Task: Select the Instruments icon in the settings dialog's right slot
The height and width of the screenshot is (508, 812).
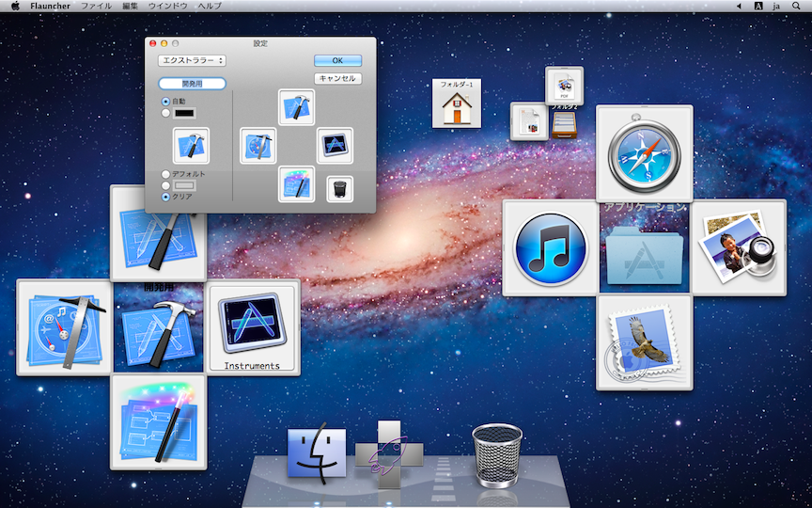Action: [x=336, y=146]
